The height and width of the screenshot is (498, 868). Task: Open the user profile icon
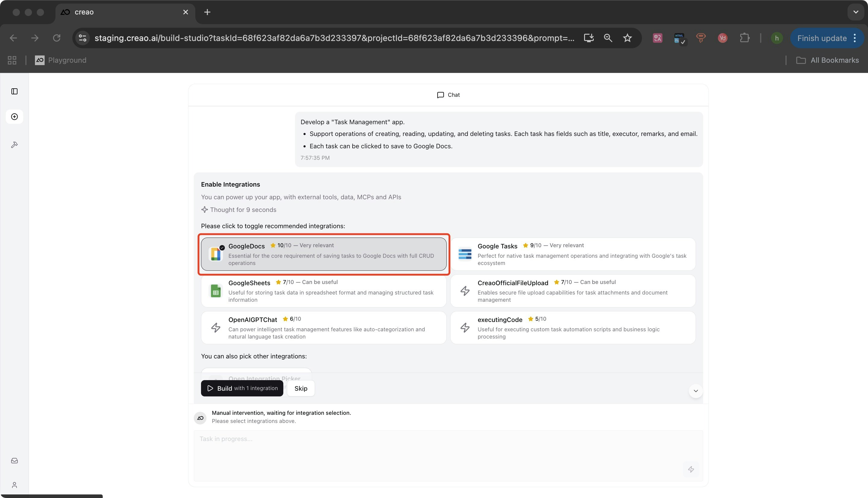tap(14, 485)
